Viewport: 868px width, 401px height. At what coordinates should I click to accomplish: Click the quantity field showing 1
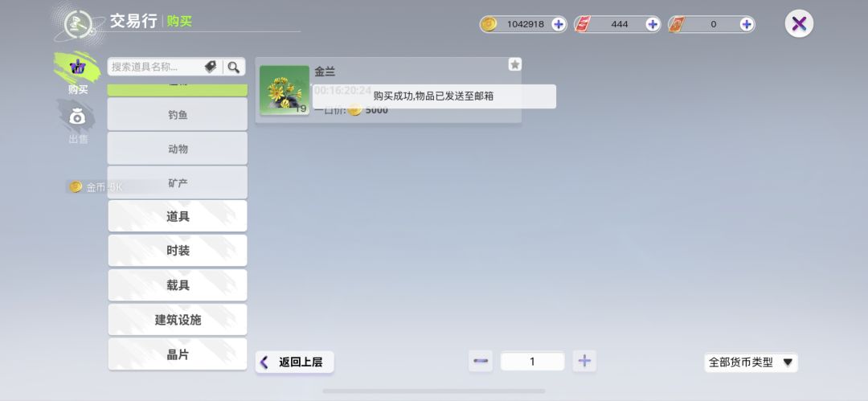[x=533, y=362]
